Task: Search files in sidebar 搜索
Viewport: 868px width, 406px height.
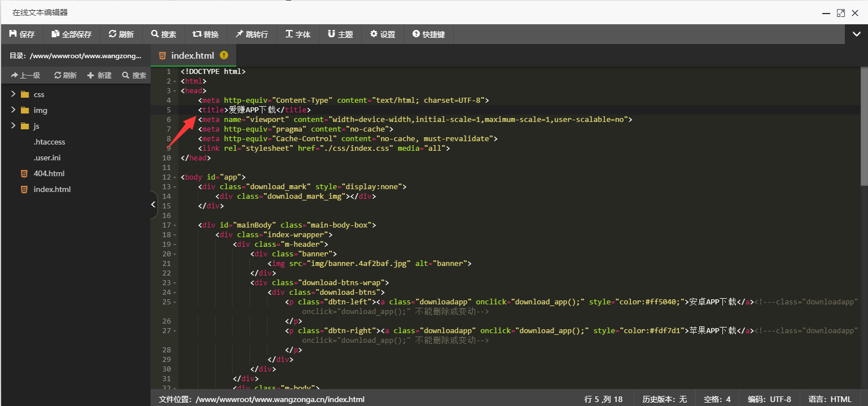Action: coord(134,75)
